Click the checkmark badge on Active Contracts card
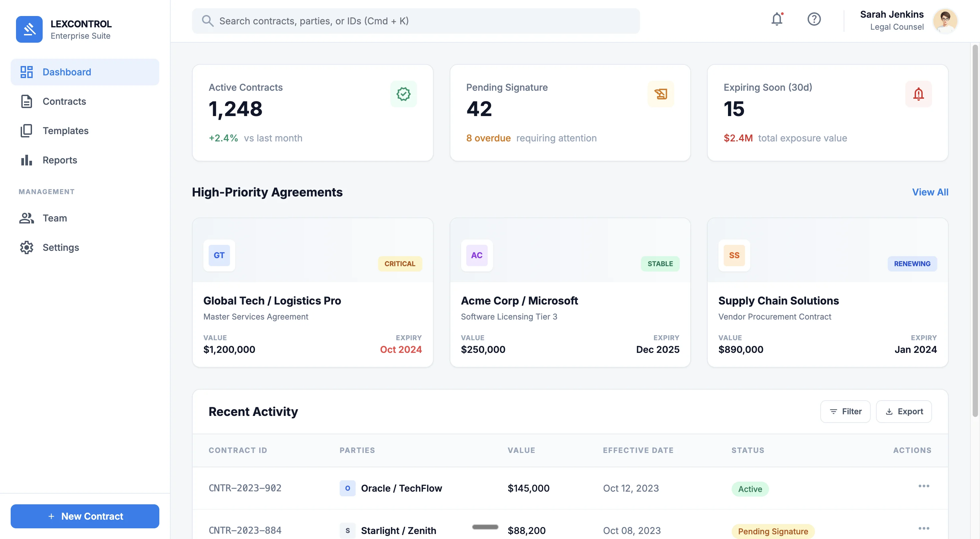980x539 pixels. (403, 94)
